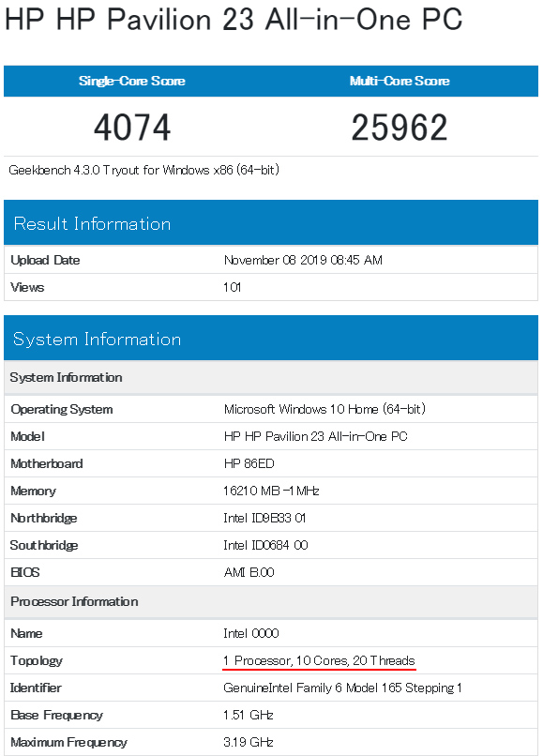Click the Views label

27,287
